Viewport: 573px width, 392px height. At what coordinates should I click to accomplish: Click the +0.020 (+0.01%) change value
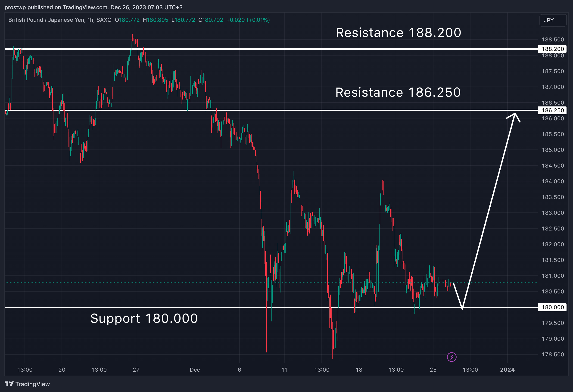tap(248, 20)
